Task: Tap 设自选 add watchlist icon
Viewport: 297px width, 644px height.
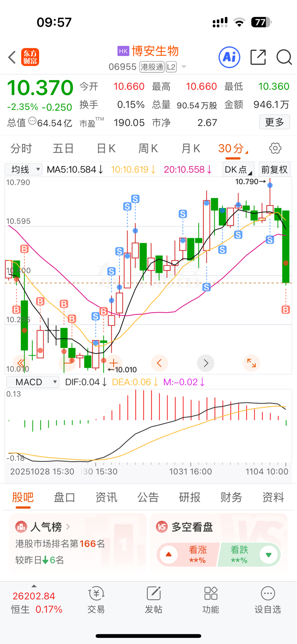Action: coord(268,593)
